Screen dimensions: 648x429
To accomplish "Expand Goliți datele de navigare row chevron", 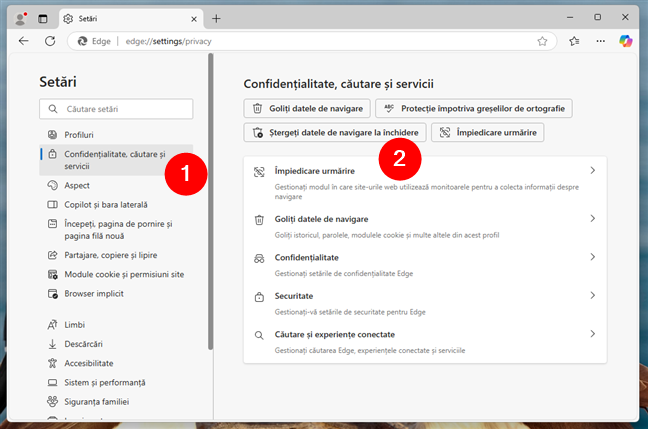I will pos(593,218).
